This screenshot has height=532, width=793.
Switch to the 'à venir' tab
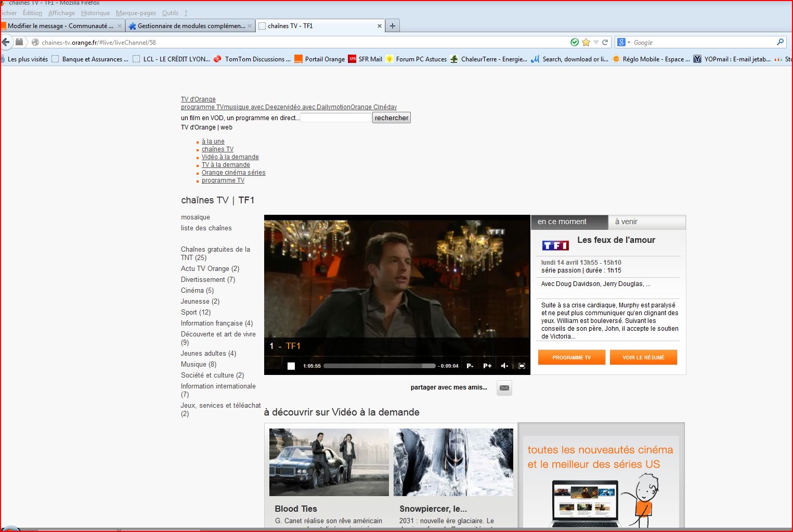click(646, 222)
